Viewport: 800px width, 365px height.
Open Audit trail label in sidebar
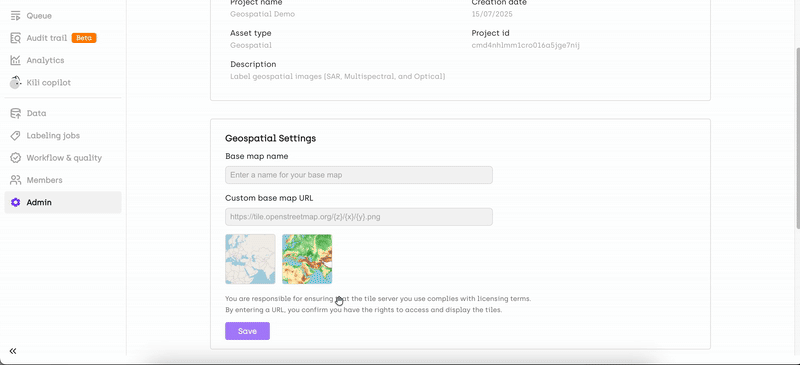point(47,38)
